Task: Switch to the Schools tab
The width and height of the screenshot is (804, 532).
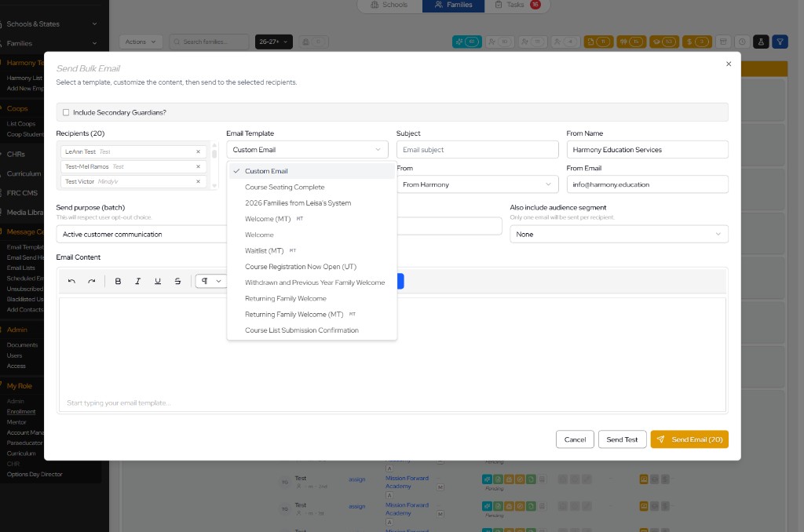Action: [x=389, y=5]
